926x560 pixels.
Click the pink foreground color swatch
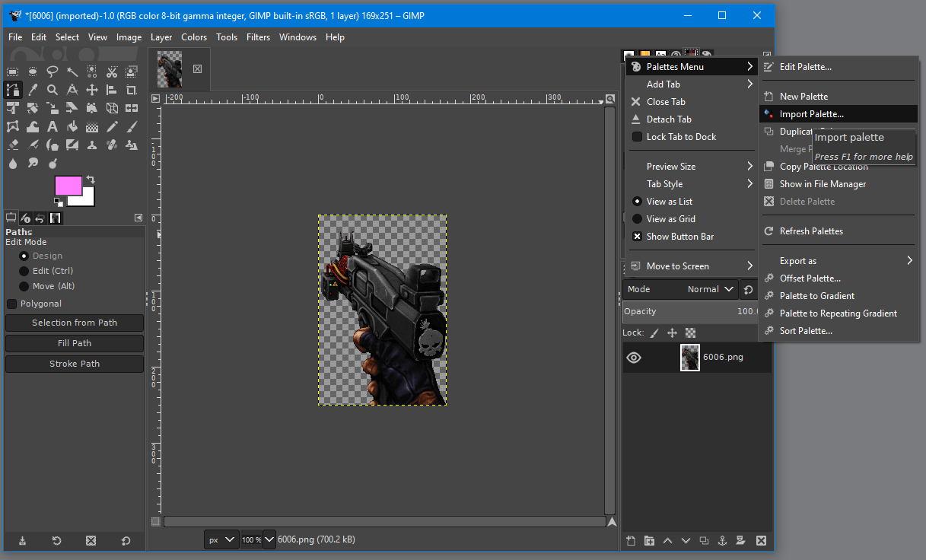point(68,186)
